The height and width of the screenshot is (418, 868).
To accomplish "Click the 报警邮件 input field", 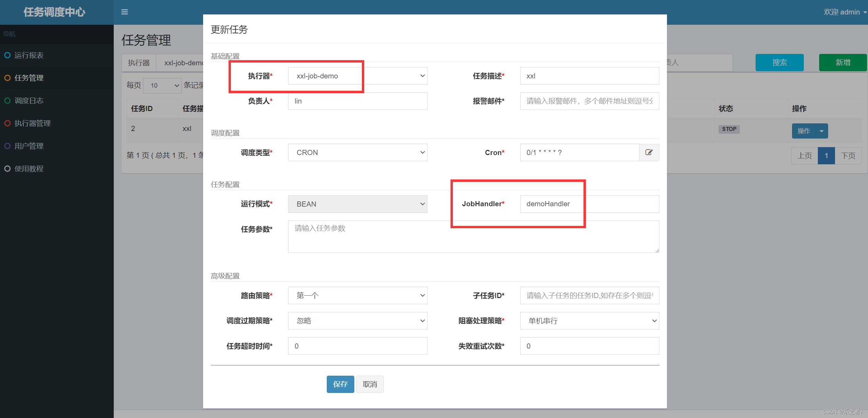I will (x=590, y=101).
